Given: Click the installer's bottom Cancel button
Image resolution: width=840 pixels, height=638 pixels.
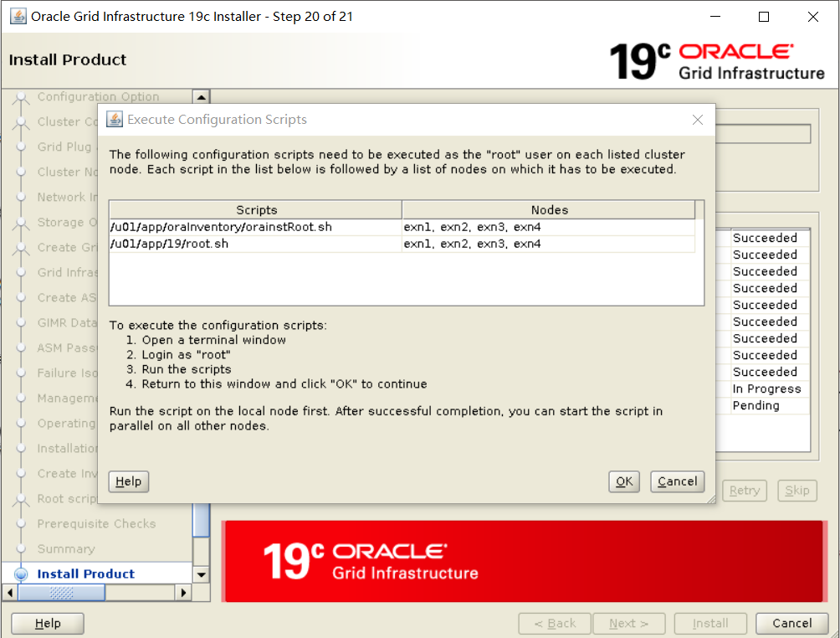Looking at the screenshot, I should point(791,623).
